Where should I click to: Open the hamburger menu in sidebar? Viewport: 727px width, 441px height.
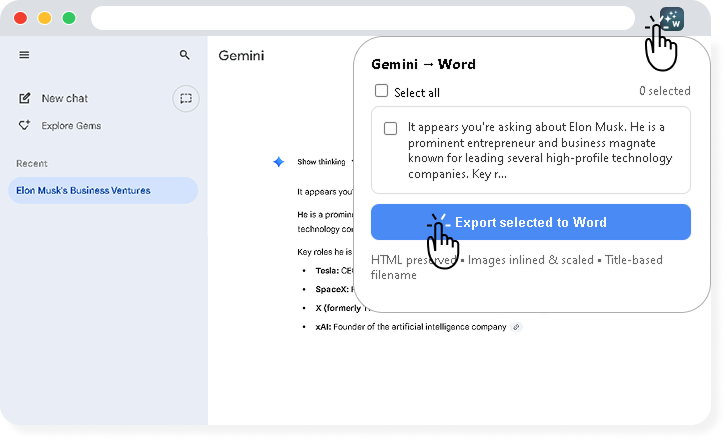pos(24,55)
